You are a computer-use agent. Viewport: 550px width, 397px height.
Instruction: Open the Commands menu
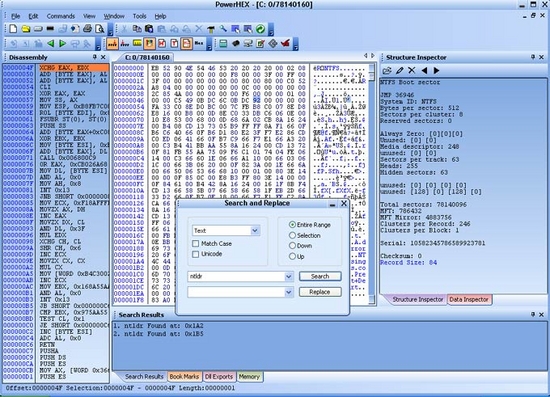tap(61, 16)
